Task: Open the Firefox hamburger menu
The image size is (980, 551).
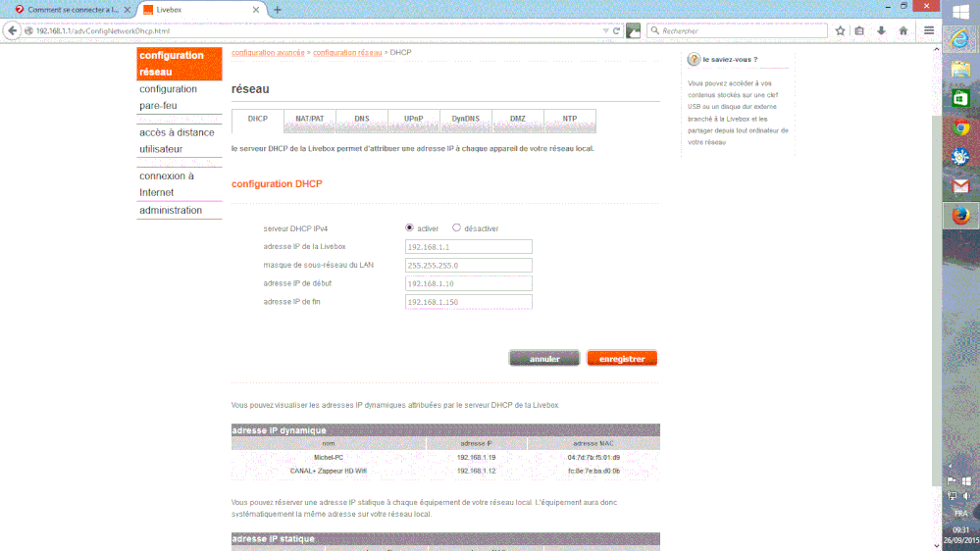Action: (x=929, y=30)
